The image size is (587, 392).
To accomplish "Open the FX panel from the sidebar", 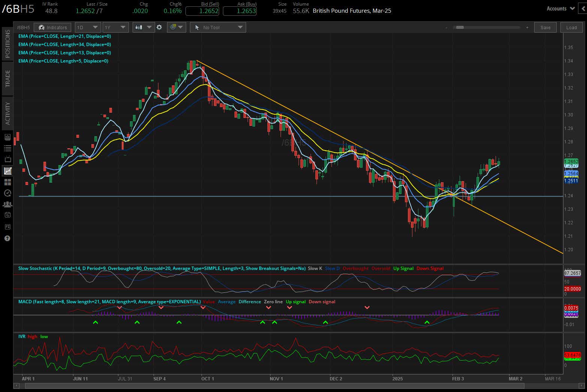I will pyautogui.click(x=7, y=227).
